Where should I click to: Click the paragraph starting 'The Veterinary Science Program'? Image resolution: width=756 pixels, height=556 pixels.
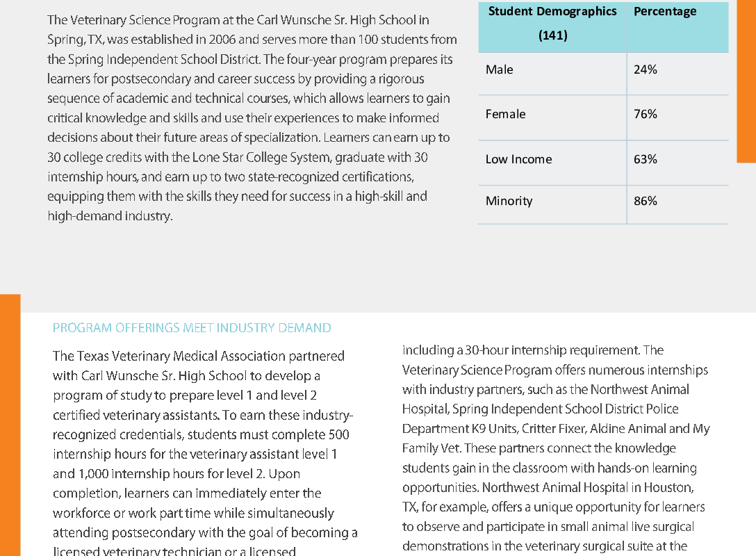click(252, 117)
